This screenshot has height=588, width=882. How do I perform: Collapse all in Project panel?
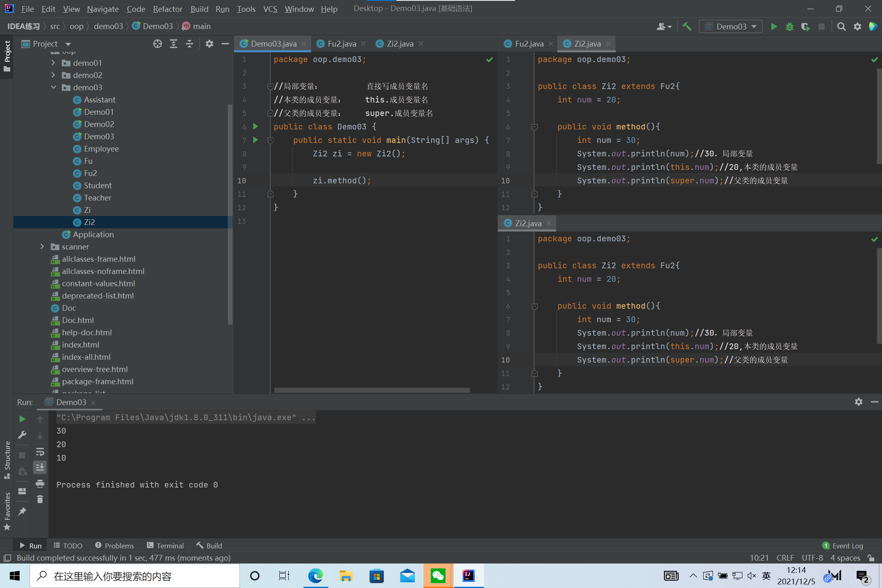point(189,44)
